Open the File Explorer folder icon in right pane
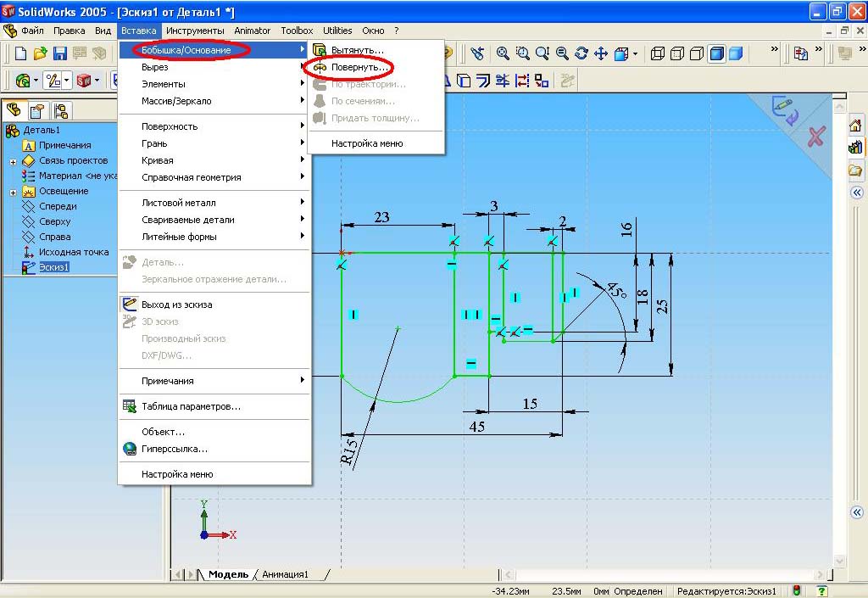This screenshot has height=598, width=868. (x=856, y=170)
